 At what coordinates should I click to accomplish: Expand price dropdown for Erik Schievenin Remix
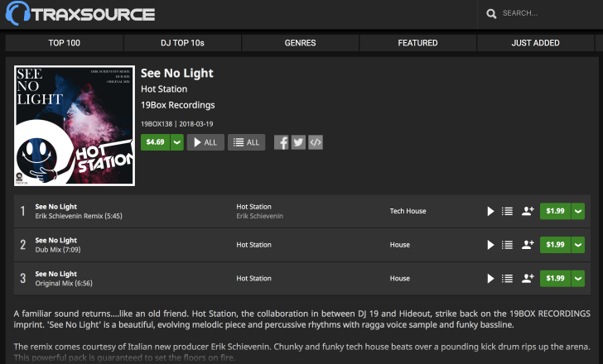578,211
